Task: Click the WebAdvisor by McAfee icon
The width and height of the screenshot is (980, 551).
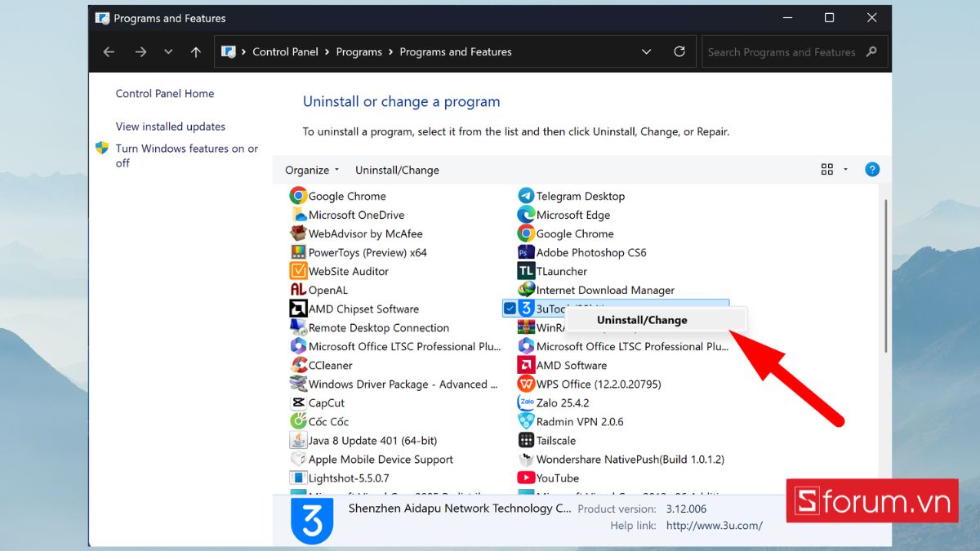Action: pyautogui.click(x=298, y=233)
